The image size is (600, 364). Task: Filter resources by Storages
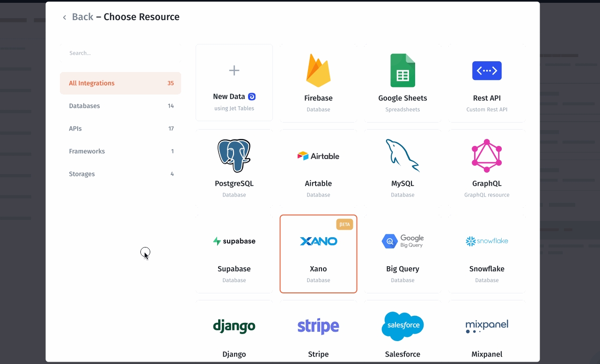(120, 174)
